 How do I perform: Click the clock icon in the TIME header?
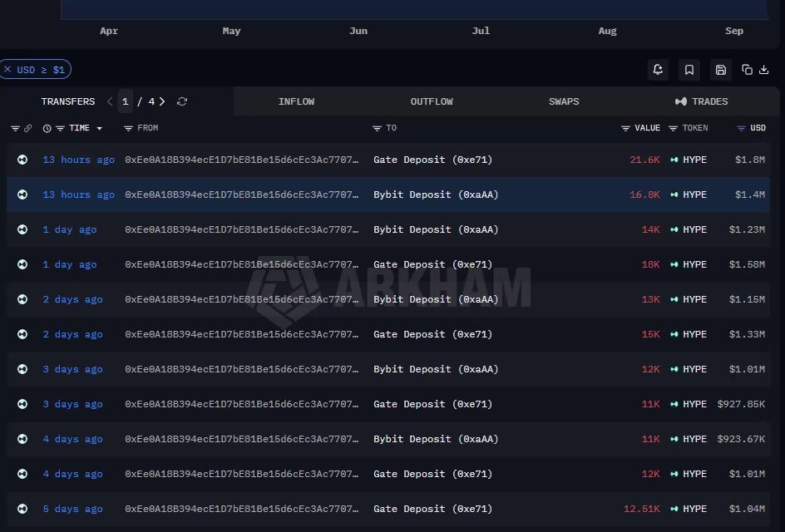click(x=47, y=129)
